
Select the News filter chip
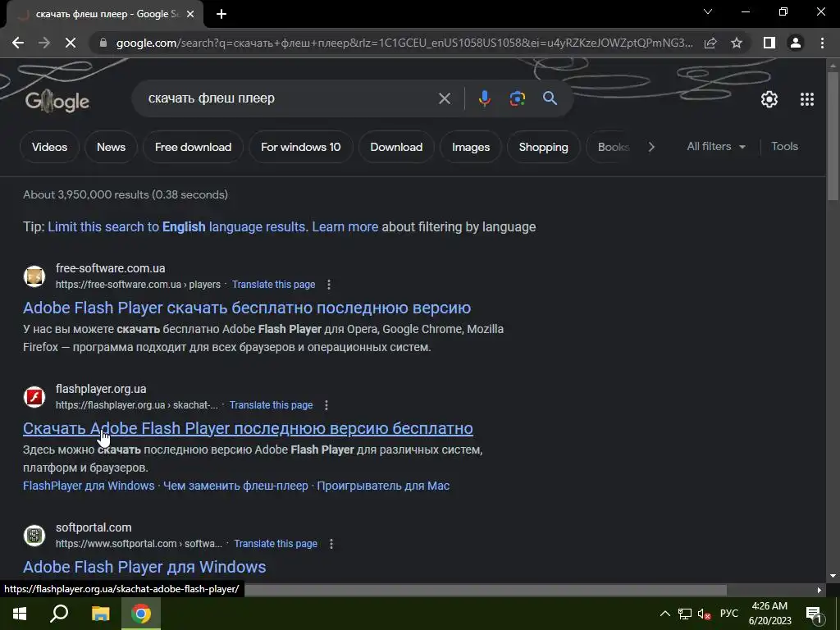[x=111, y=147]
